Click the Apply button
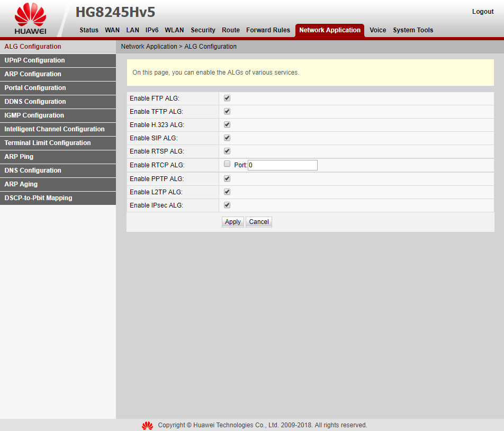 click(232, 221)
